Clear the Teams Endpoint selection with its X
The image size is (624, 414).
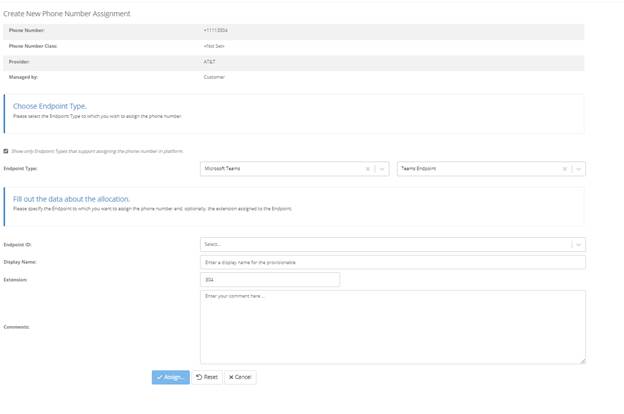[x=564, y=169]
